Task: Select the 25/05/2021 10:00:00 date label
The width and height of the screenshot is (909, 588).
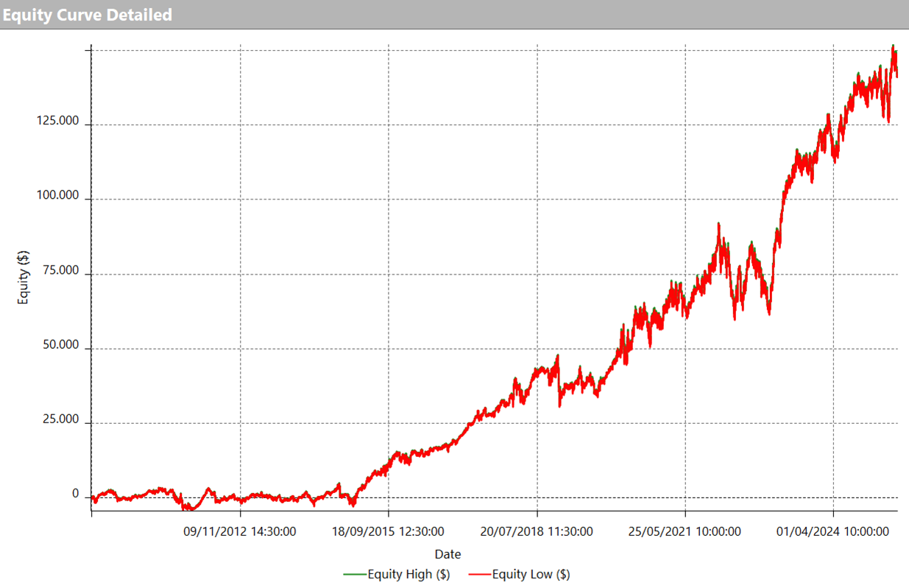Action: click(x=685, y=531)
